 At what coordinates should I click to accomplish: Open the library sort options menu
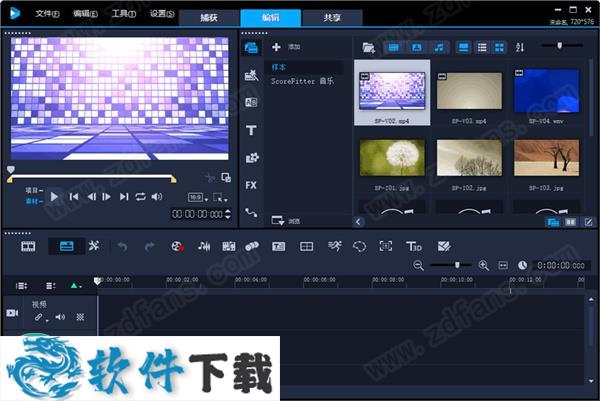pyautogui.click(x=519, y=47)
